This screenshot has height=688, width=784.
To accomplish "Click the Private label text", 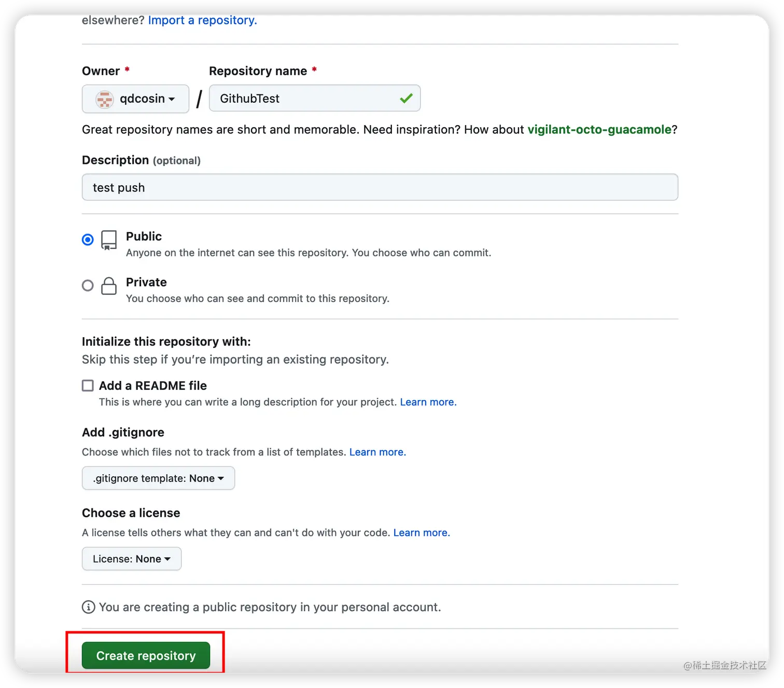I will (x=146, y=282).
